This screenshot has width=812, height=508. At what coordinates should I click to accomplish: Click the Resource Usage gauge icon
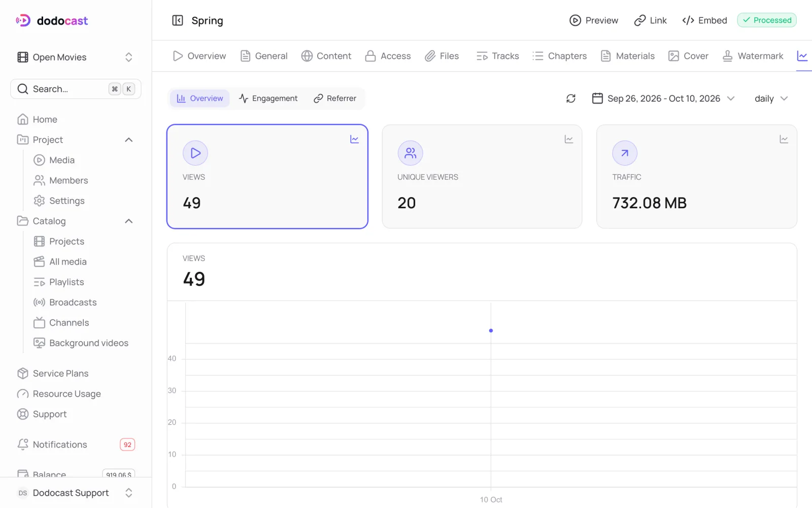pos(23,394)
